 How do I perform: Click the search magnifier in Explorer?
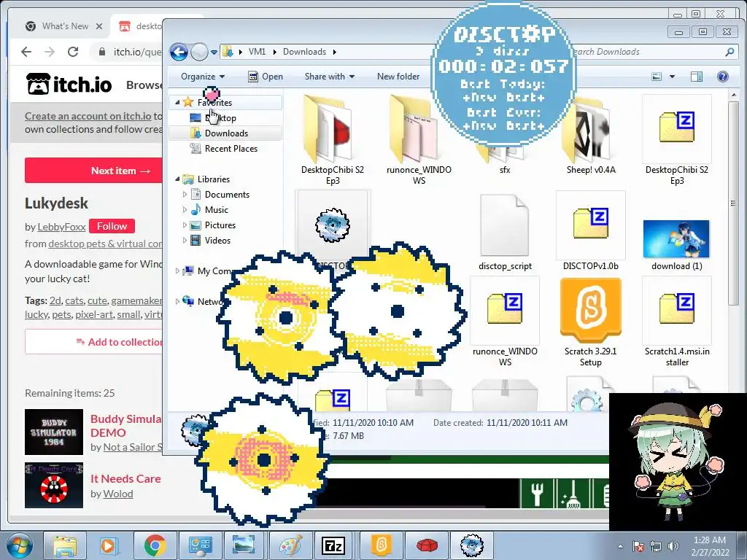click(x=729, y=52)
